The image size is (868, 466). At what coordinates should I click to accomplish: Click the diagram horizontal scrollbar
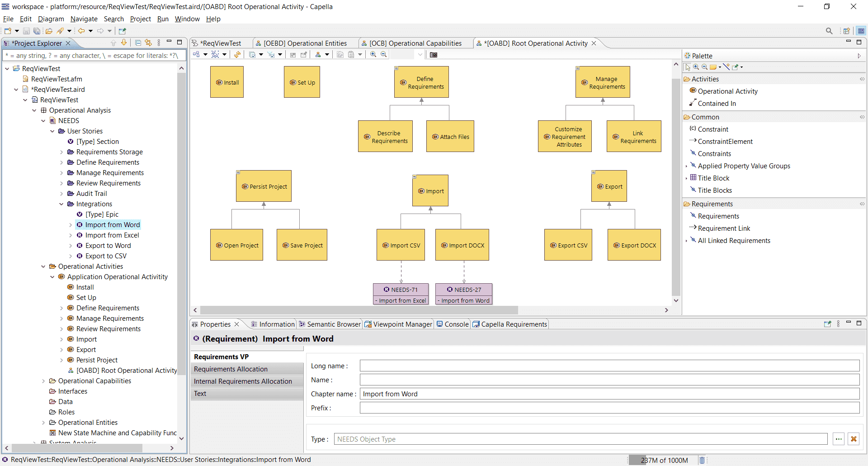359,310
